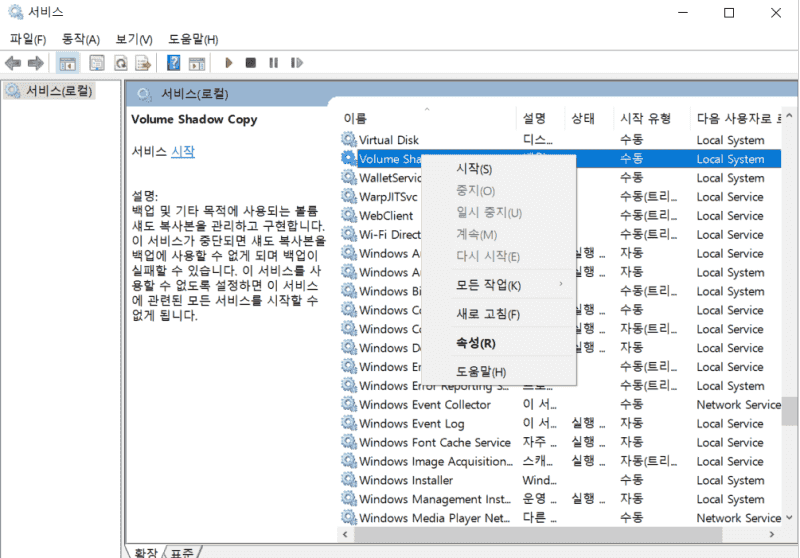Select the WarpJITSvc service row

(560, 196)
